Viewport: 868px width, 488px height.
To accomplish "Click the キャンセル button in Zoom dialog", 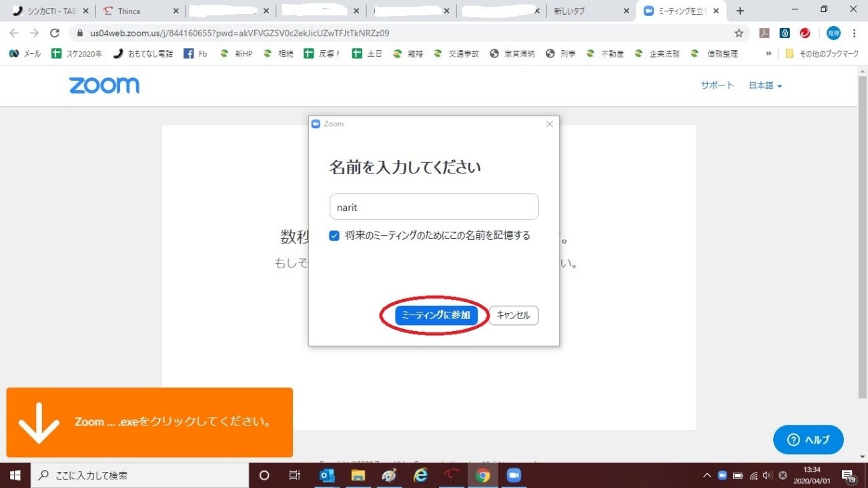I will (x=513, y=315).
